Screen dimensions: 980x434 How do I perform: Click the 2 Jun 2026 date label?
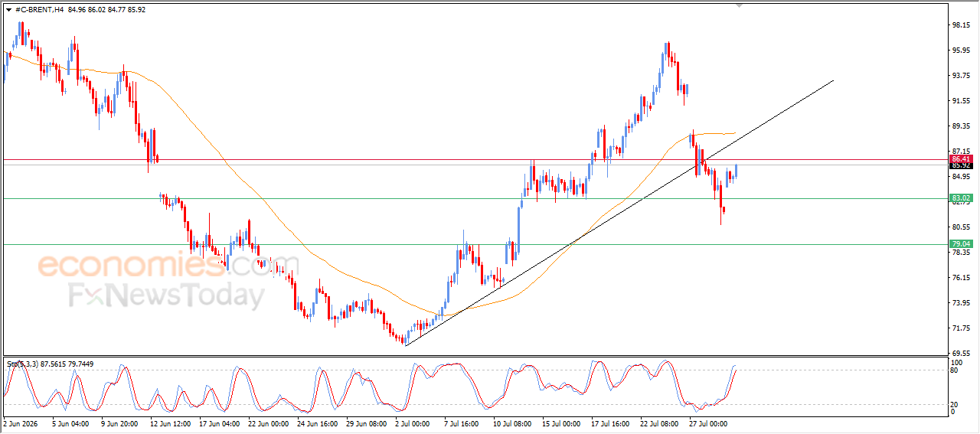(21, 423)
